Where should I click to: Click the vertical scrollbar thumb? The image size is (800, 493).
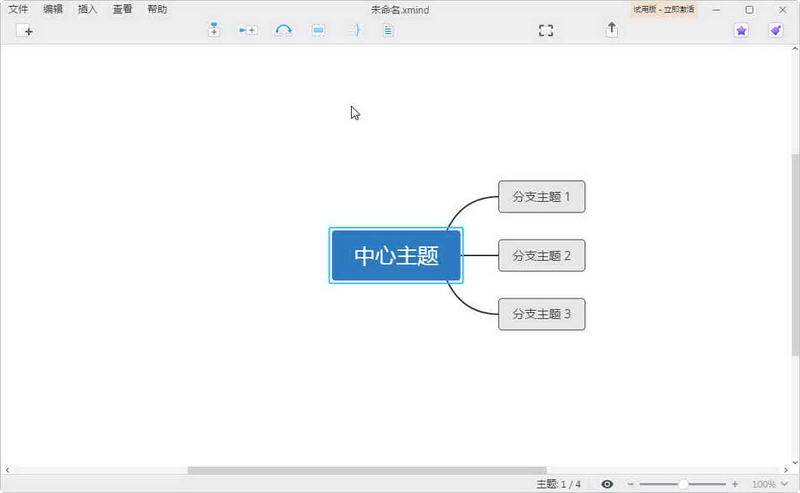(795, 254)
